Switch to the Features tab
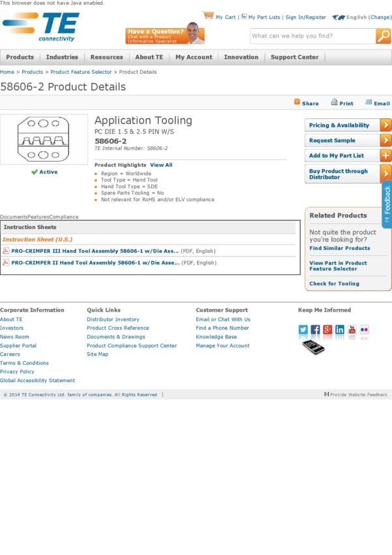Image resolution: width=392 pixels, height=555 pixels. (x=38, y=217)
